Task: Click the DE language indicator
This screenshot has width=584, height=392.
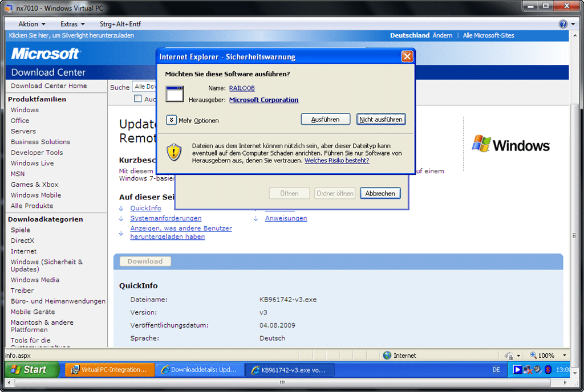Action: pos(496,370)
